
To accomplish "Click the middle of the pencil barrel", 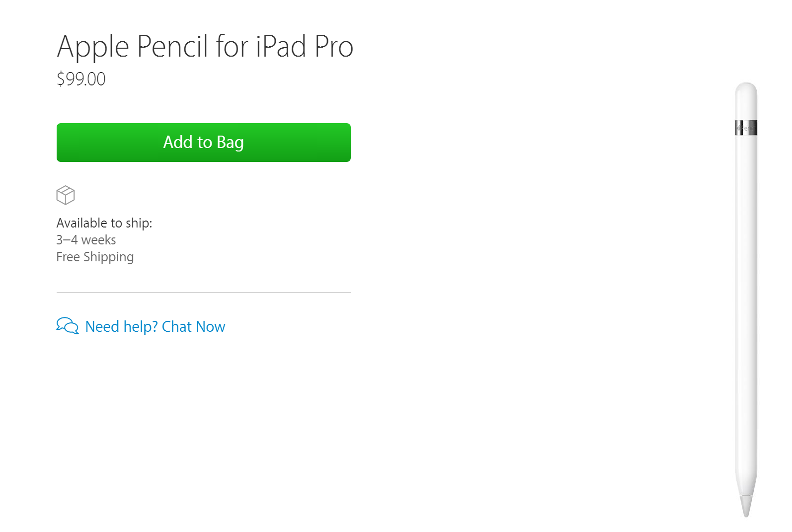I will pyautogui.click(x=746, y=298).
